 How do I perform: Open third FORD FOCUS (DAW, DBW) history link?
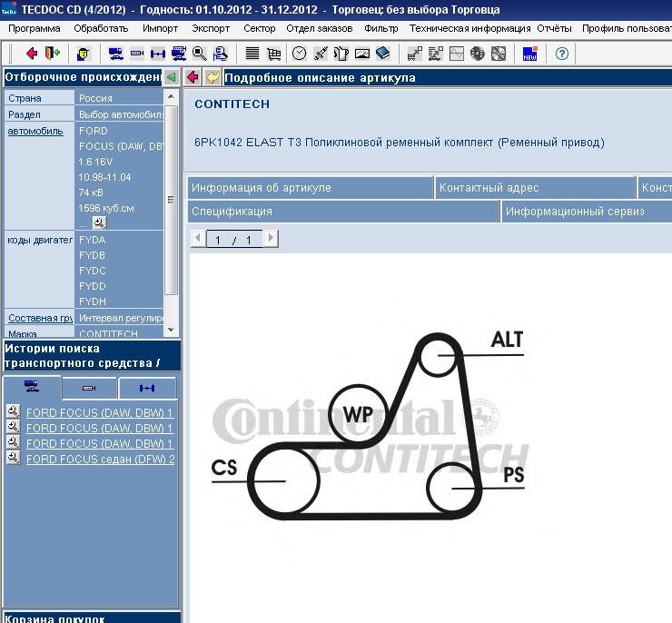coord(100,443)
